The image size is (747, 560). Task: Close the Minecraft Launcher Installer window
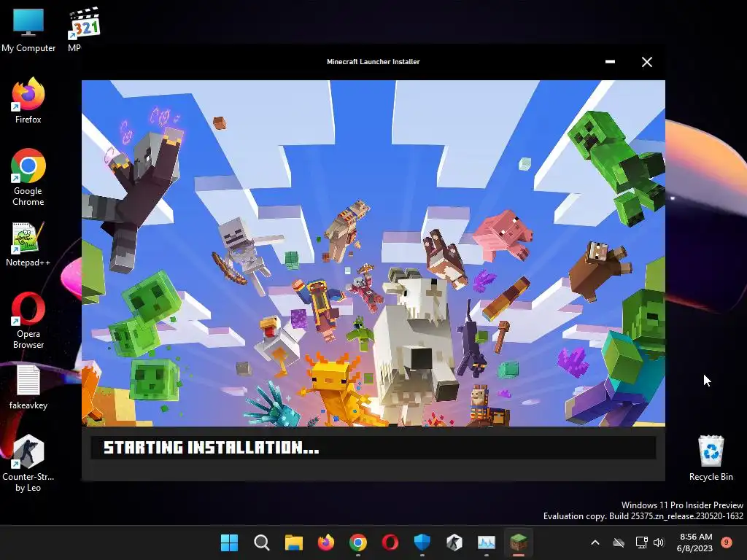[x=646, y=62]
